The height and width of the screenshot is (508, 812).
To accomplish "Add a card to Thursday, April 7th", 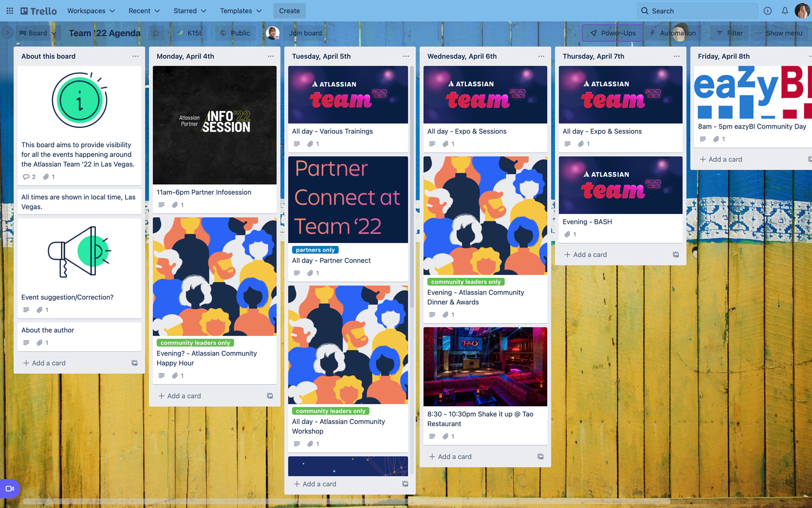I will click(x=586, y=254).
